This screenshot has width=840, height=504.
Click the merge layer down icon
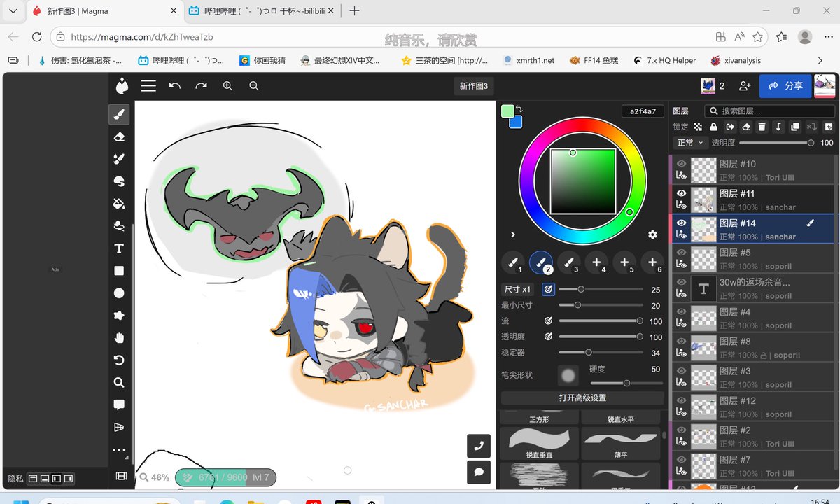(778, 127)
